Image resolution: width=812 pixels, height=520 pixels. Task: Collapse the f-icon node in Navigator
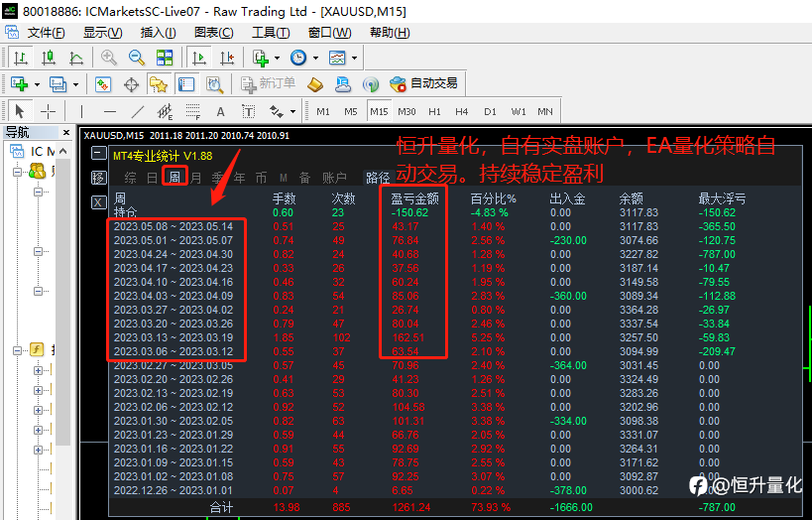[x=18, y=350]
